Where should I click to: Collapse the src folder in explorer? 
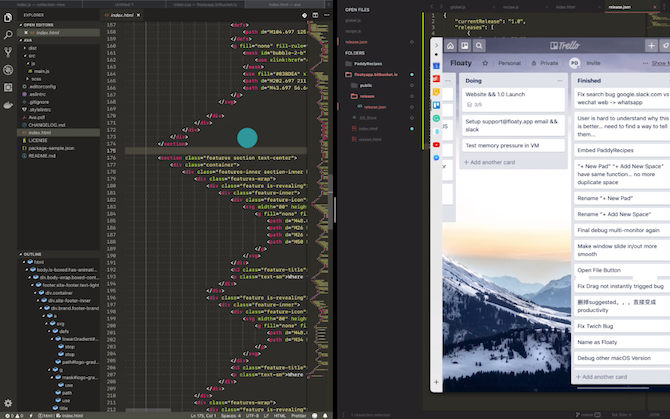32,55
